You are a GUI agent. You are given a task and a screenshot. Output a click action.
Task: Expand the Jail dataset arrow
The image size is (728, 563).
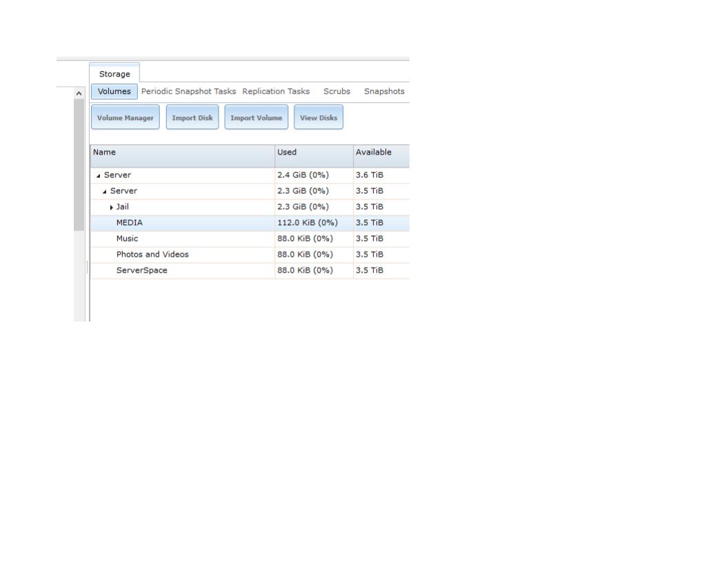[111, 207]
